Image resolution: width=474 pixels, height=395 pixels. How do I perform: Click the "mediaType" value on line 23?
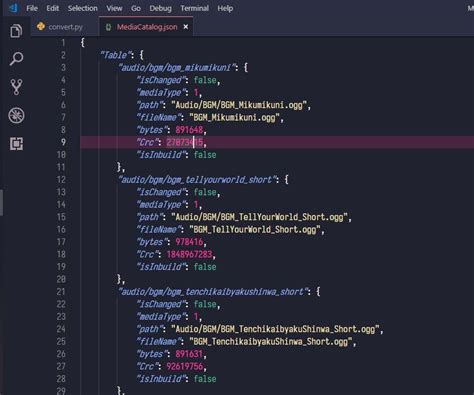[196, 317]
